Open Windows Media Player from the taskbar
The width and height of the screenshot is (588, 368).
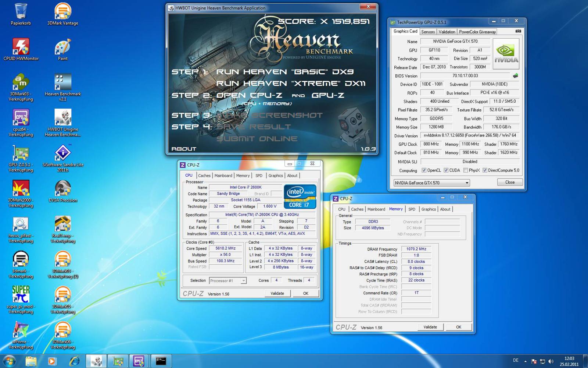(52, 361)
